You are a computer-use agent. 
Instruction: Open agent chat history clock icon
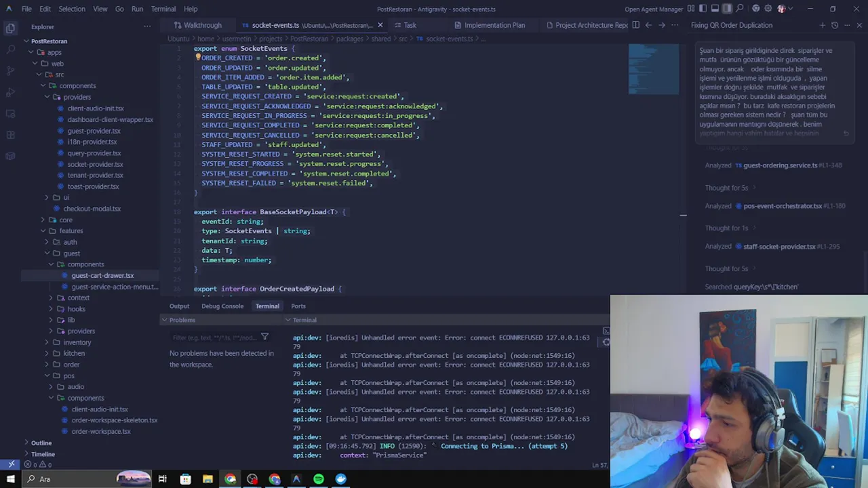click(835, 25)
